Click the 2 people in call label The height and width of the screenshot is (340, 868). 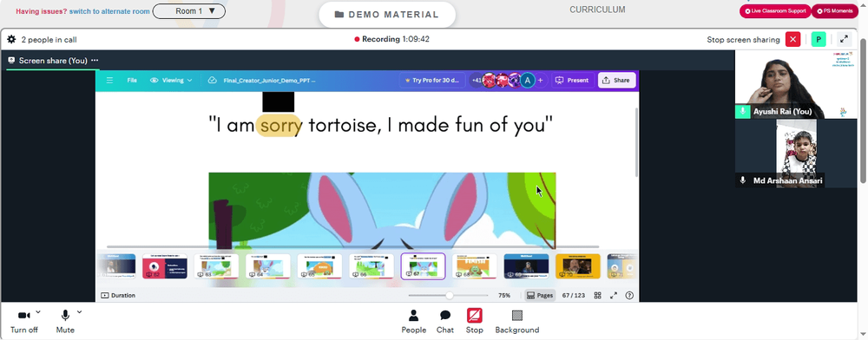[x=49, y=39]
